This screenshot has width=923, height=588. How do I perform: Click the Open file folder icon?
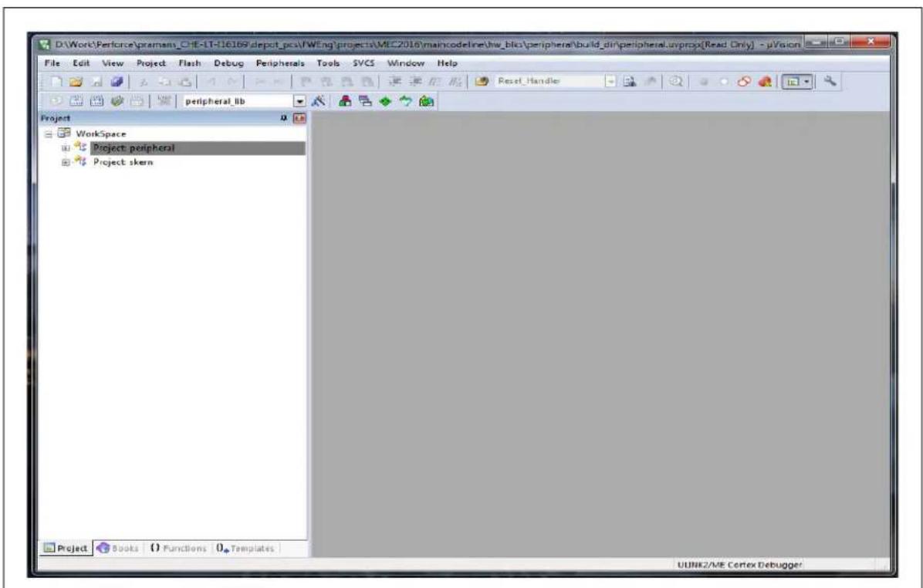pos(75,82)
